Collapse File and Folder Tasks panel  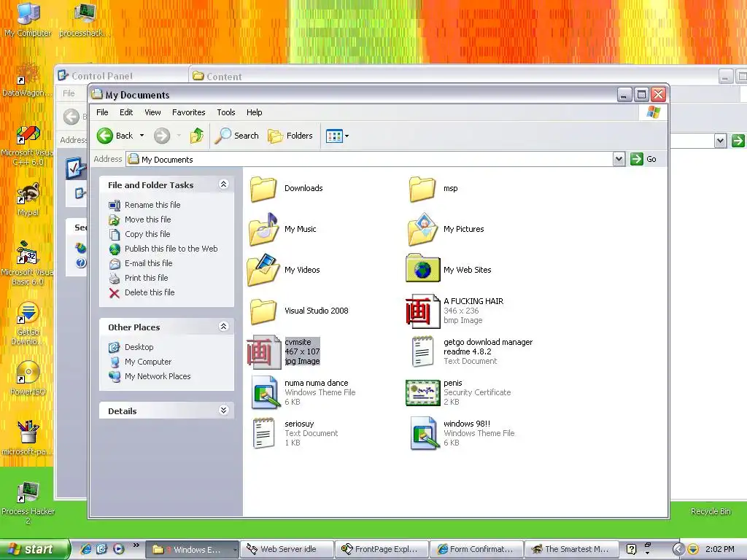(223, 184)
